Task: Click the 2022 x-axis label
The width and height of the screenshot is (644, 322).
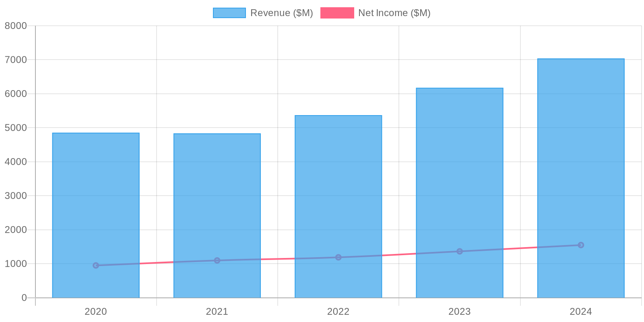Action: [338, 312]
